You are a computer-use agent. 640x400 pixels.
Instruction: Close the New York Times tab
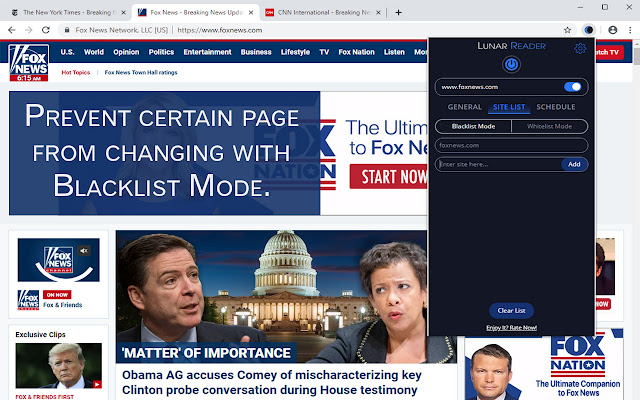click(123, 13)
